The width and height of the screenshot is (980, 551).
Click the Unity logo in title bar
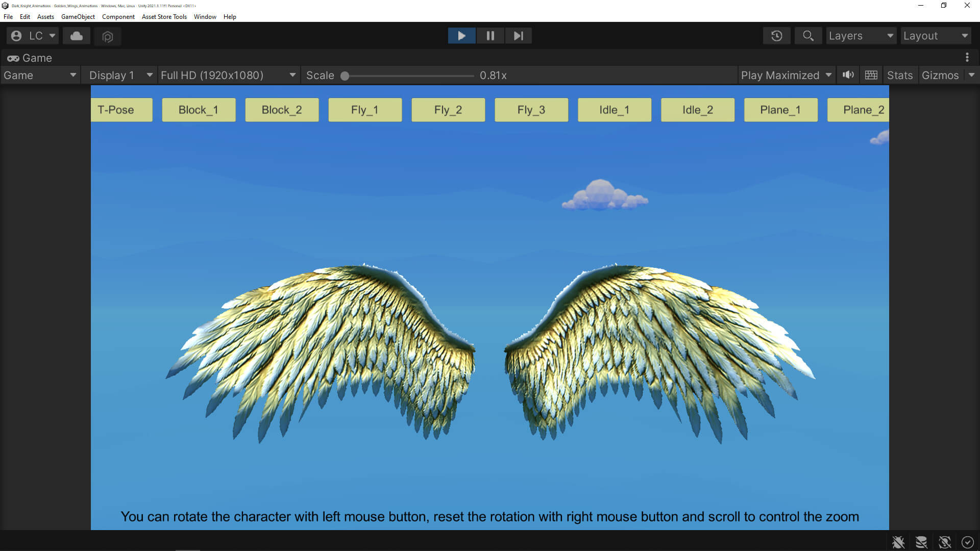pos(5,6)
